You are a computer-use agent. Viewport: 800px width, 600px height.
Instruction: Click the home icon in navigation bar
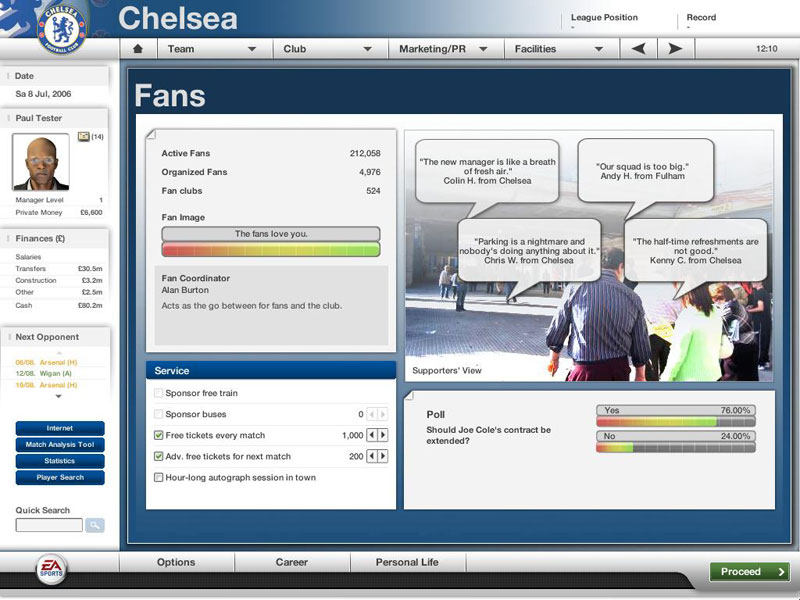point(138,47)
